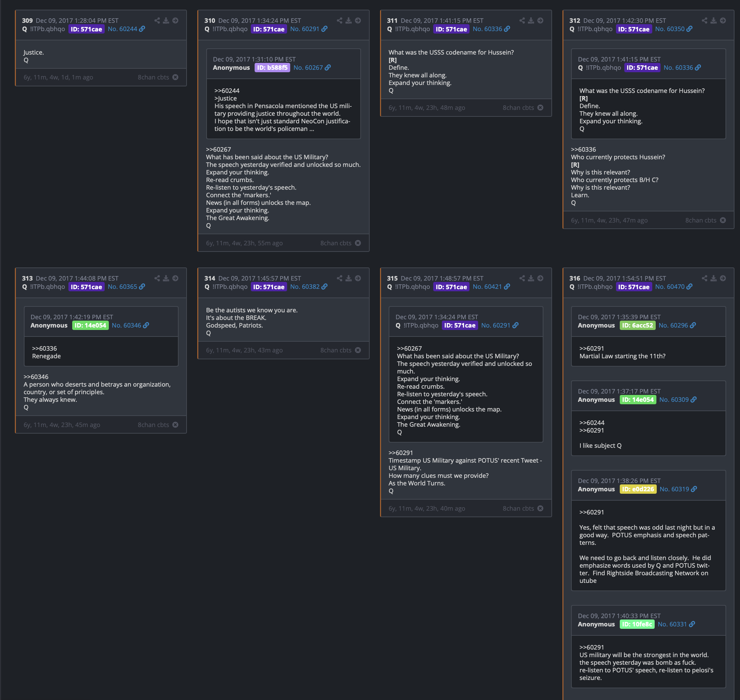
Task: Click the download icon on post 311
Action: 531,20
